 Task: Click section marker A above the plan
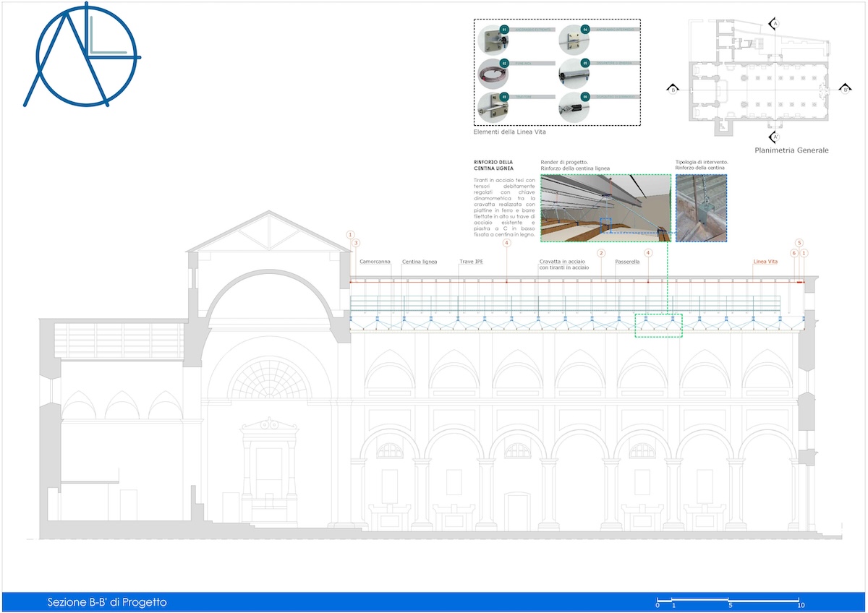tap(775, 24)
